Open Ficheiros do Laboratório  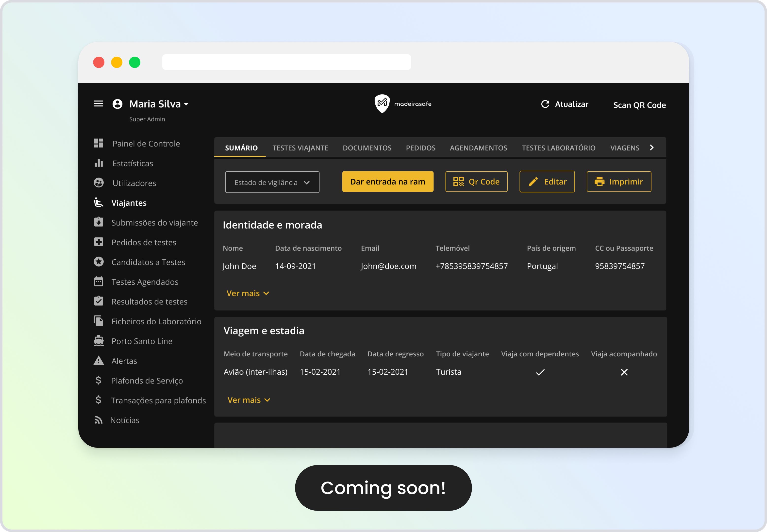click(x=156, y=321)
